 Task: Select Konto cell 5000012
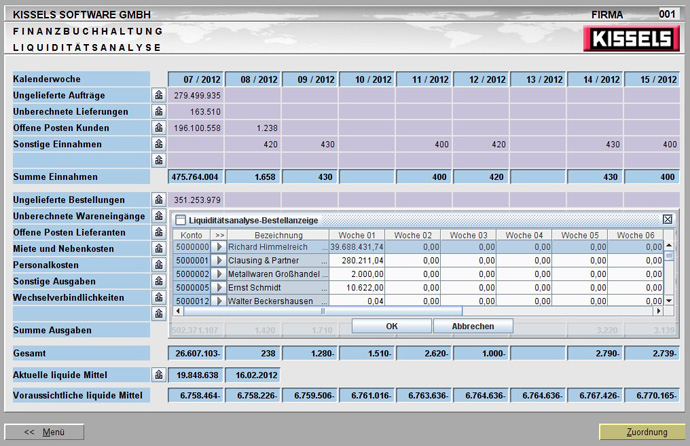pyautogui.click(x=192, y=301)
